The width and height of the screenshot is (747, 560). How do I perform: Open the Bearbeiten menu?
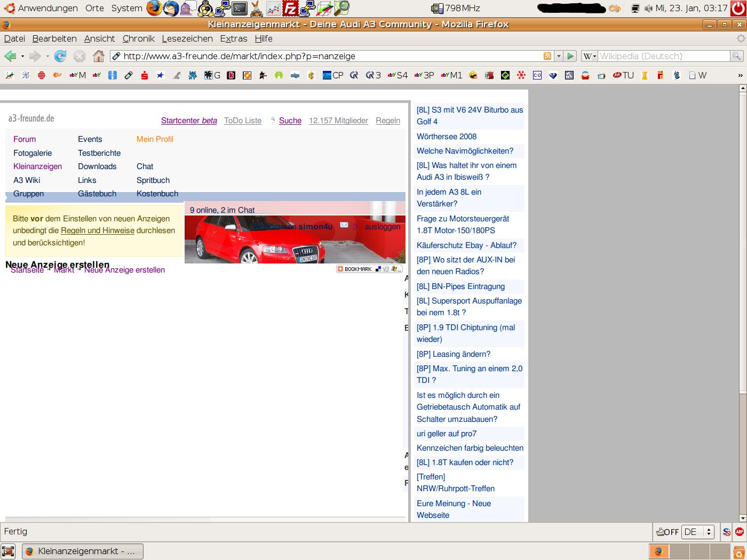coord(54,38)
